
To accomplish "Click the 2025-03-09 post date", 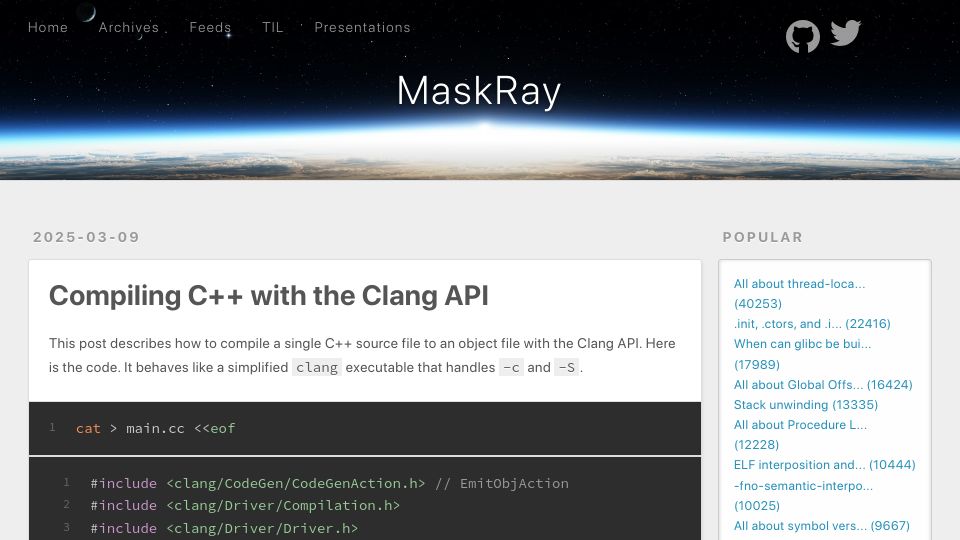I will [86, 237].
